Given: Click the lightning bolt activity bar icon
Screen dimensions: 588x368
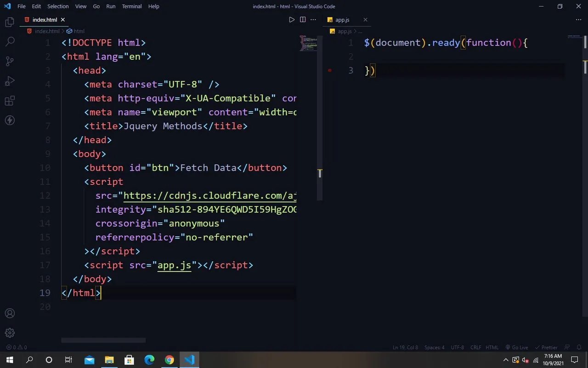Looking at the screenshot, I should (10, 121).
